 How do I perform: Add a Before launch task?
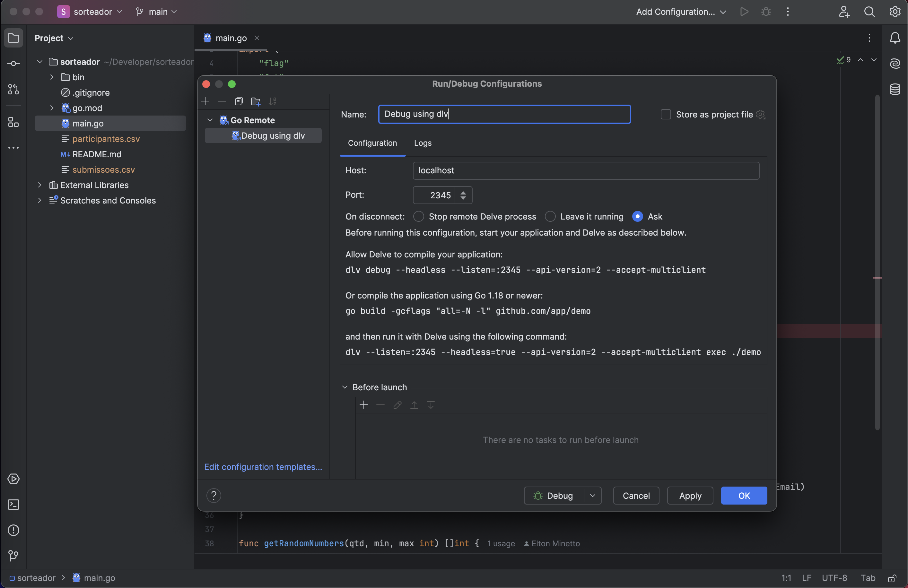click(363, 405)
